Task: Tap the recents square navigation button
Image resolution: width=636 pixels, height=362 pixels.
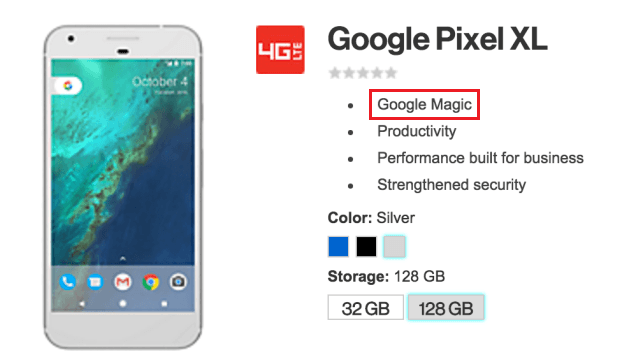Action: (x=164, y=303)
